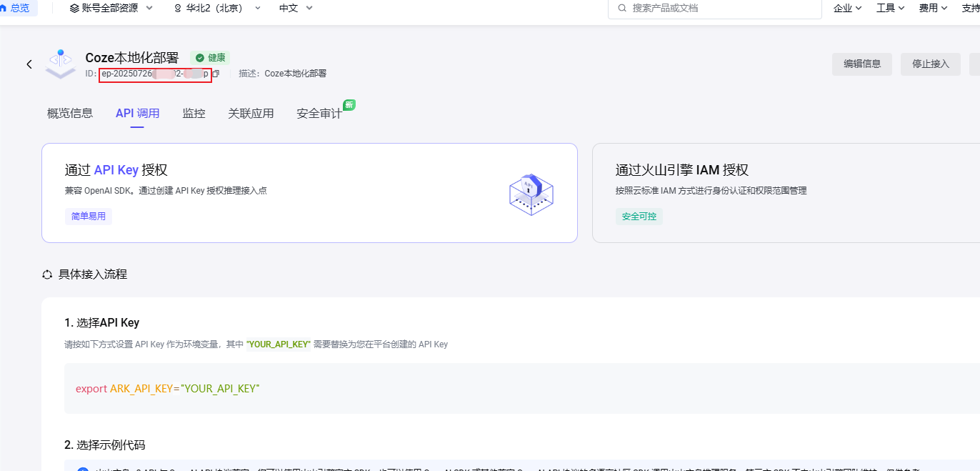Click the 按照云标准 IAM 方式 description text
980x471 pixels.
[711, 191]
